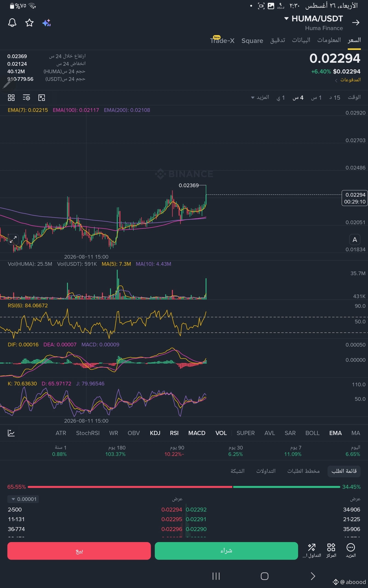Toggle the AVL indicator
Image resolution: width=368 pixels, height=588 pixels.
(269, 433)
